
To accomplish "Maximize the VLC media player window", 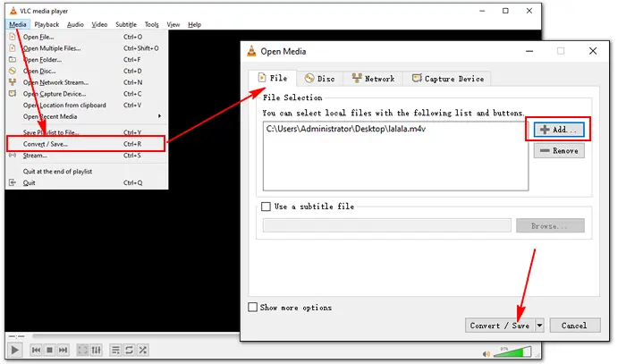I will (x=505, y=11).
